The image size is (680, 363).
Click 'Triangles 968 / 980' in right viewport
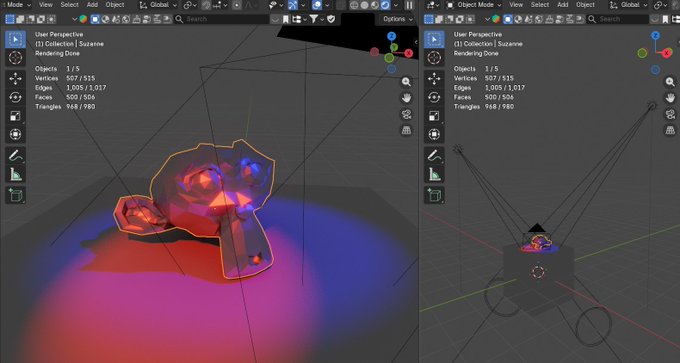484,107
